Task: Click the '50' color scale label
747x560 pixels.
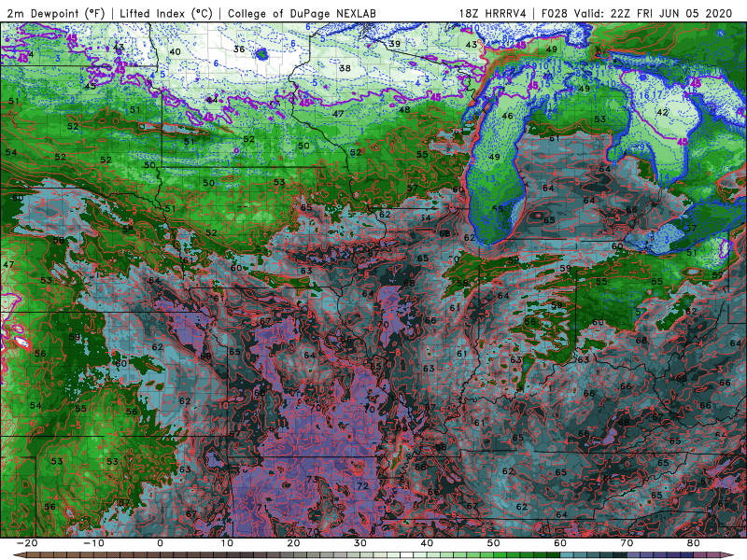Action: (494, 543)
